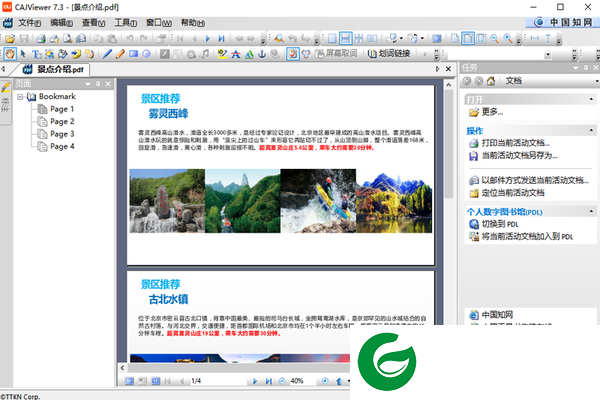
Task: Switch to facing pages layout
Action: pos(372,38)
